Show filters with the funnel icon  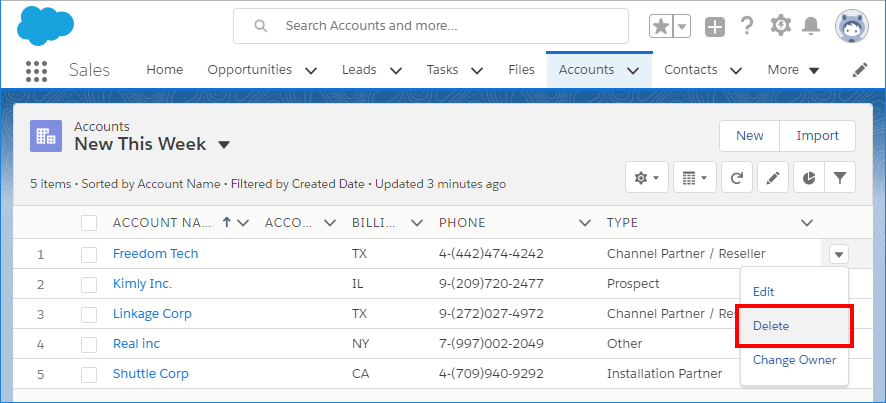840,178
